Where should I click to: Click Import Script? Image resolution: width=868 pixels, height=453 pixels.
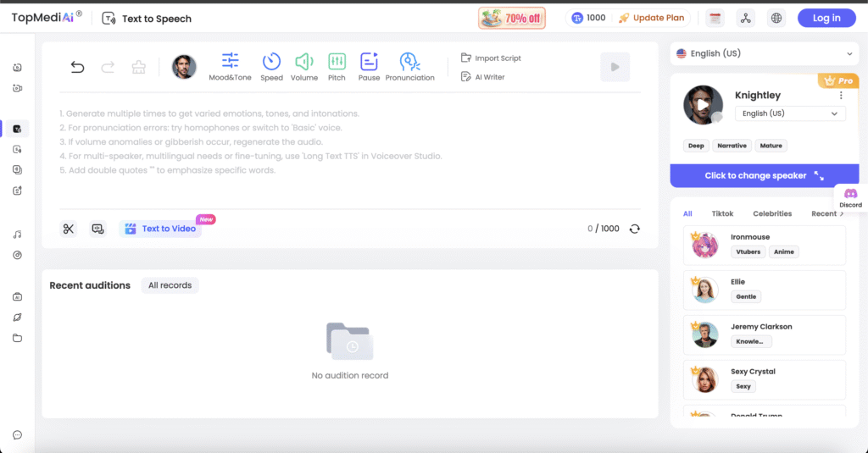pos(491,58)
